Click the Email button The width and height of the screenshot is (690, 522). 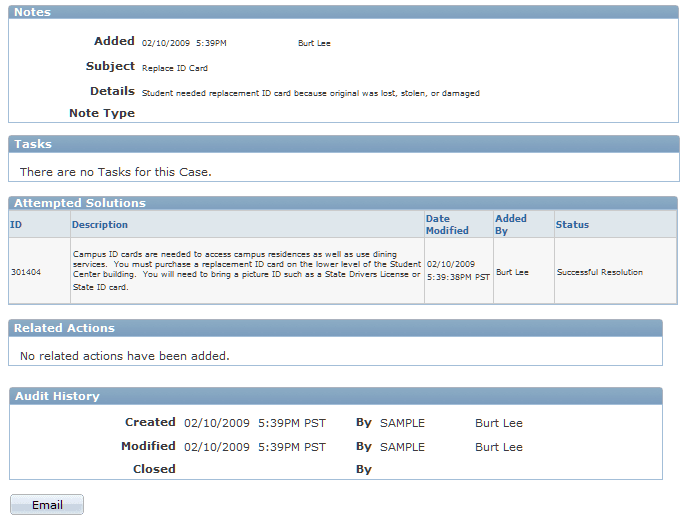(x=47, y=504)
